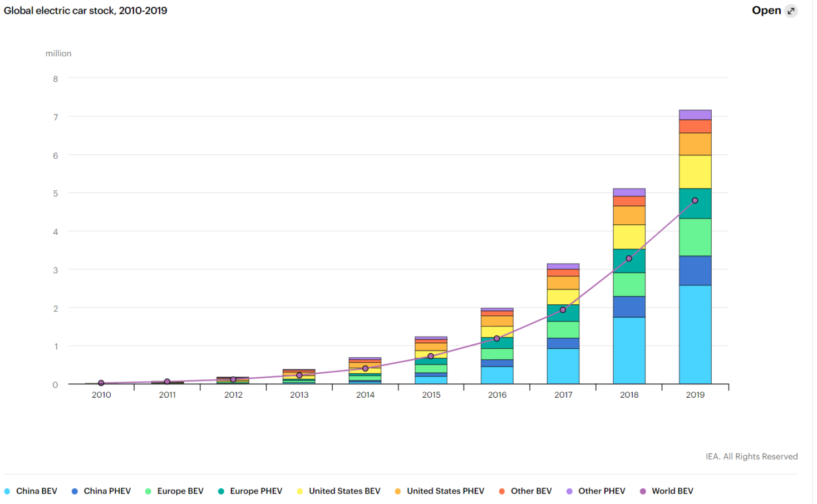This screenshot has width=817, height=504.
Task: Click the 2013 x-axis label
Action: click(299, 394)
